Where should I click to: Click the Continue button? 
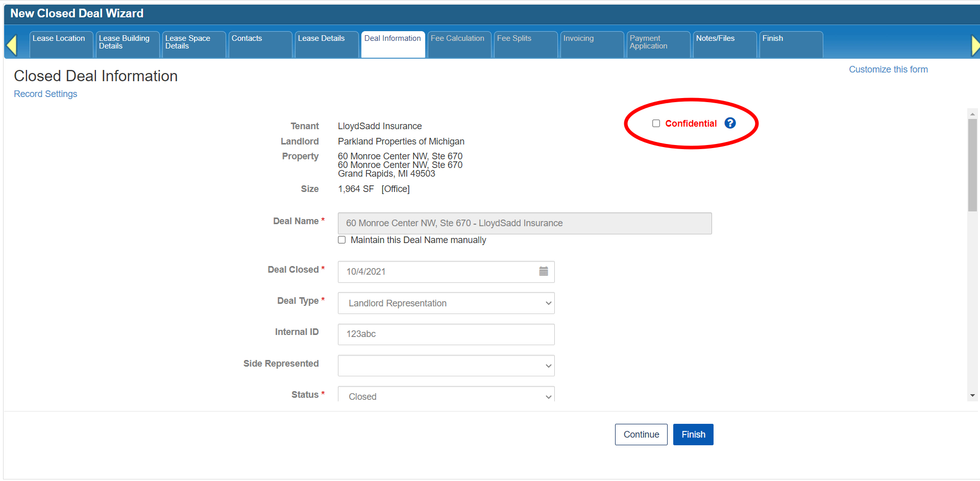coord(641,435)
